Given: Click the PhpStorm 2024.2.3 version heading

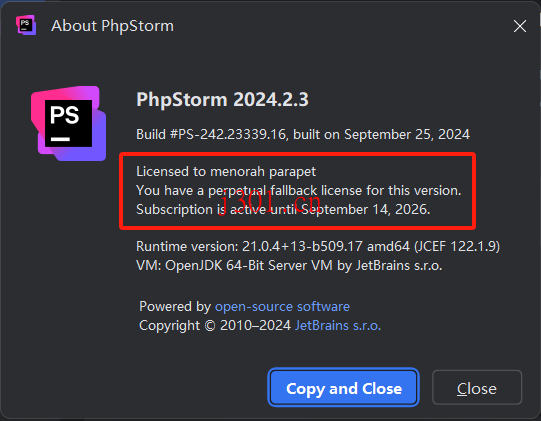Looking at the screenshot, I should (222, 99).
